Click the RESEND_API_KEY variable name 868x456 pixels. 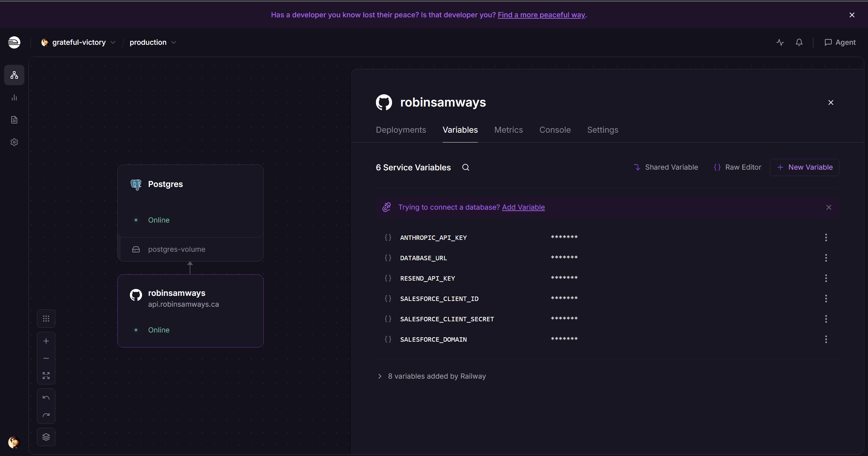[428, 279]
